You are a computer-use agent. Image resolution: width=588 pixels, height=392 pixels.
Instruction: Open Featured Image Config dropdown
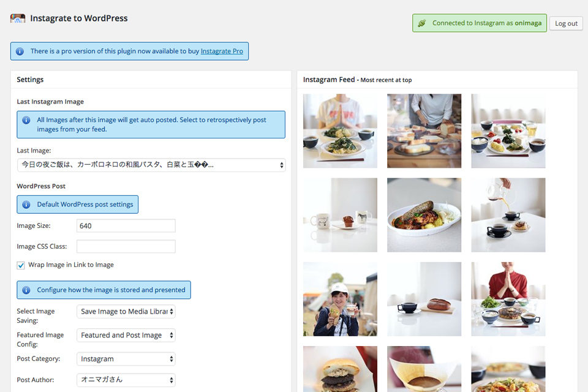(x=126, y=335)
